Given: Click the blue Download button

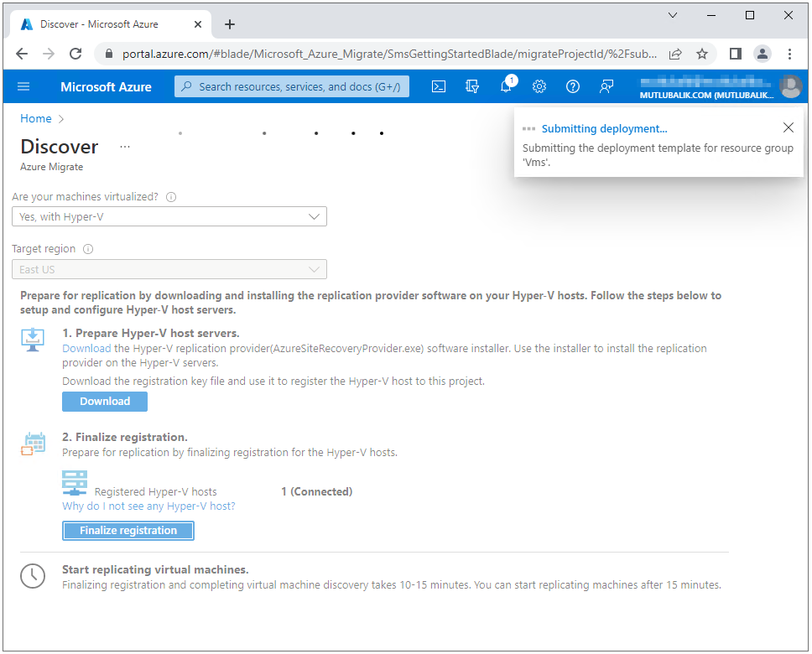Looking at the screenshot, I should click(x=105, y=402).
